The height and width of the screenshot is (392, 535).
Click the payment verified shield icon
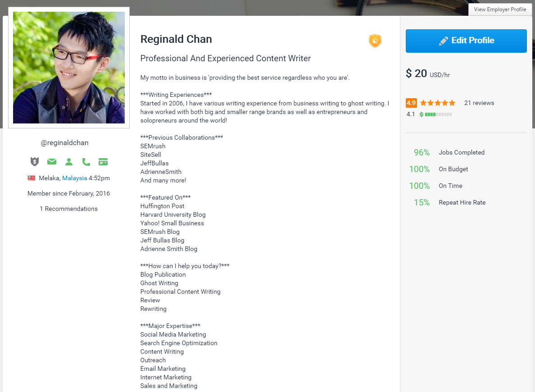pyautogui.click(x=35, y=161)
